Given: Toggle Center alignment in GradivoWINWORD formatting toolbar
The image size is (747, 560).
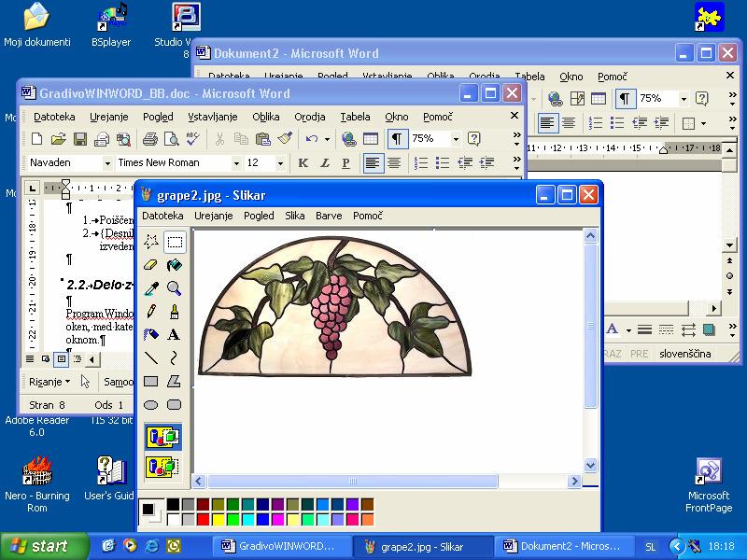Looking at the screenshot, I should point(394,162).
